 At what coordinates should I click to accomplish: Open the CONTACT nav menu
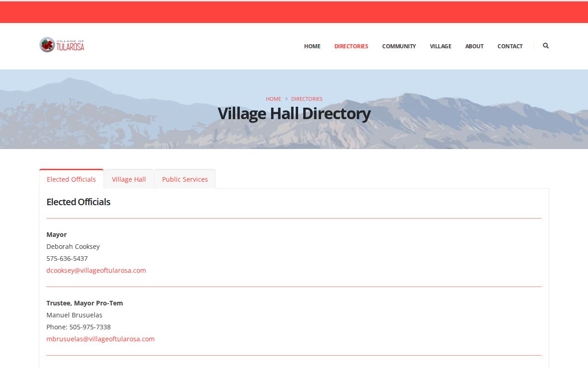510,46
